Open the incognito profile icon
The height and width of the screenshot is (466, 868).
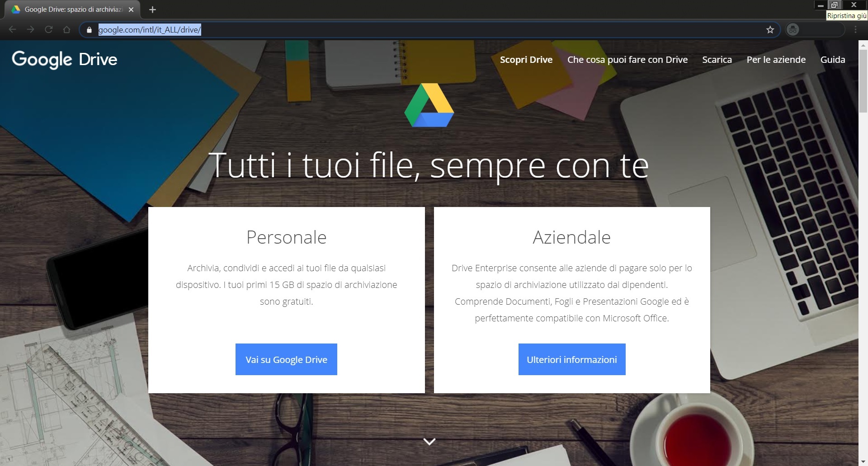tap(793, 30)
